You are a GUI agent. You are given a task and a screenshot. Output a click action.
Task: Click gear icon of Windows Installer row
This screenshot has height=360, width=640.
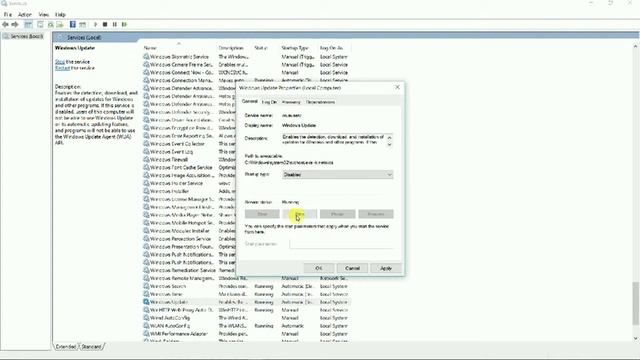tap(146, 191)
